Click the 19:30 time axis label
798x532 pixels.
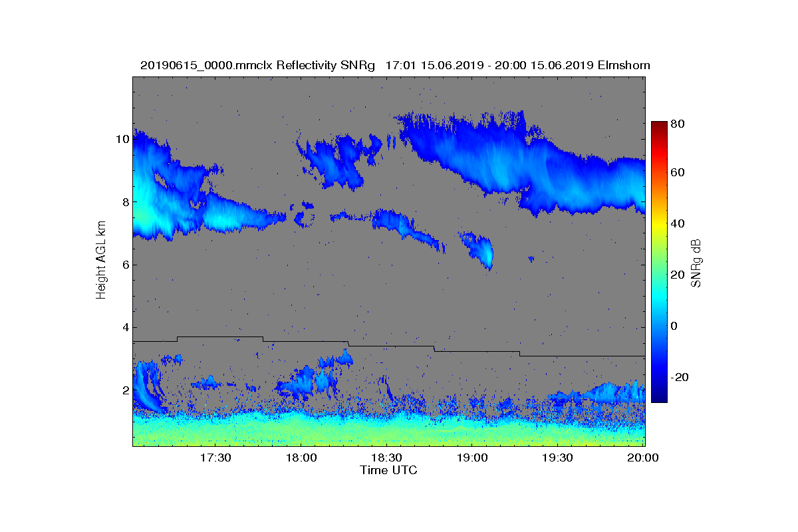pos(557,458)
